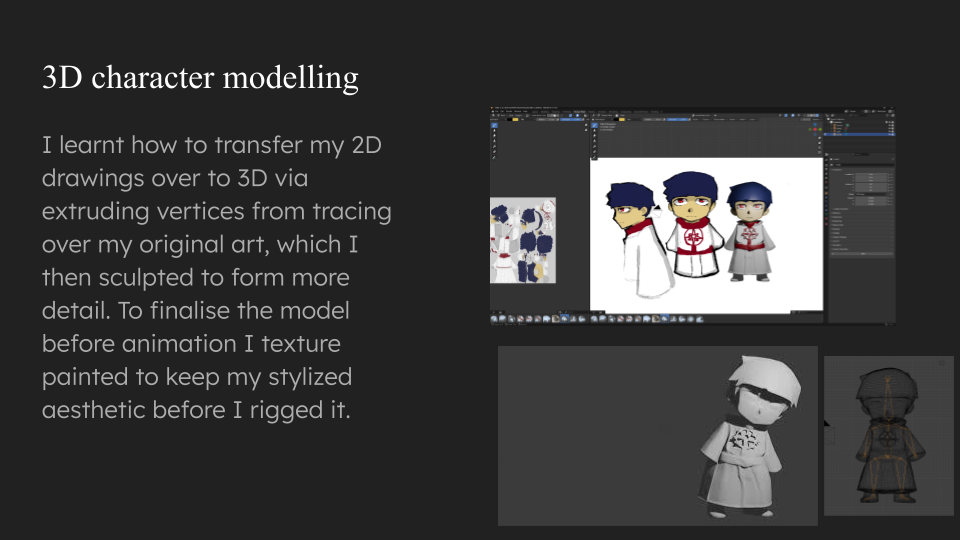Choose the highlighted brush thumbnail under the image editor

(x=564, y=318)
